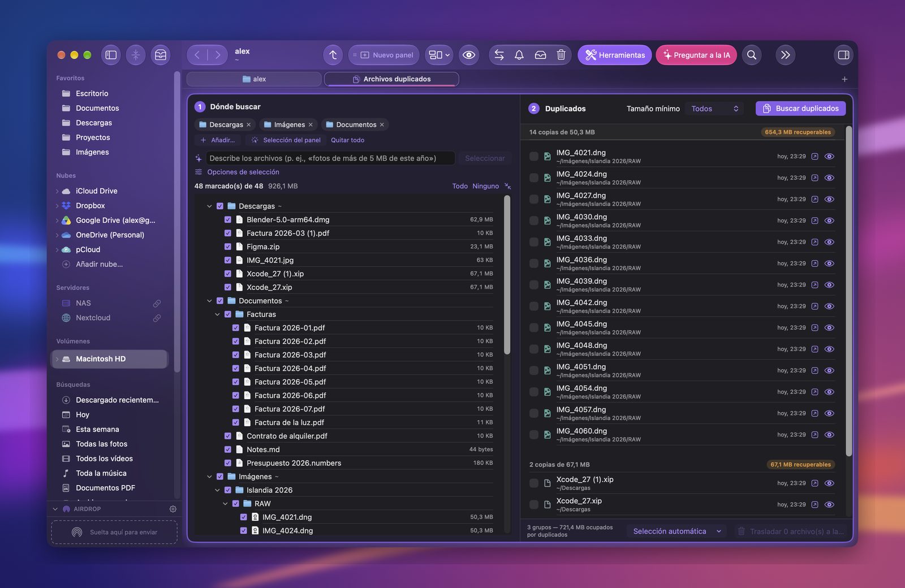Uncheck Blender-5.0-arm64.dmg checkbox
Screen dimensions: 905x588
228,219
